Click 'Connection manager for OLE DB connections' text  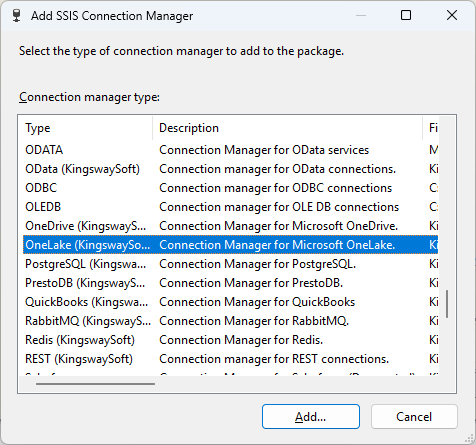279,207
